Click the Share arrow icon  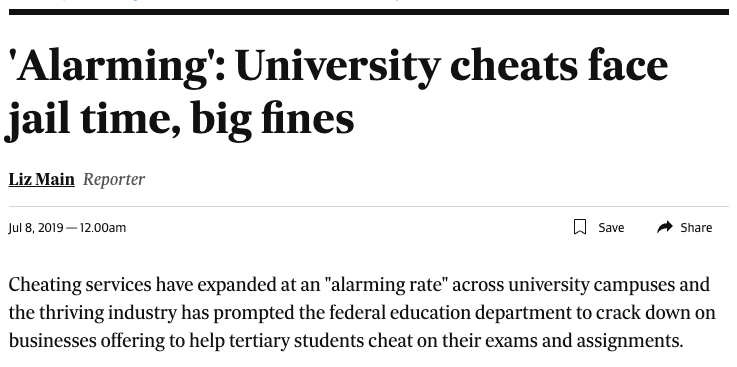665,227
